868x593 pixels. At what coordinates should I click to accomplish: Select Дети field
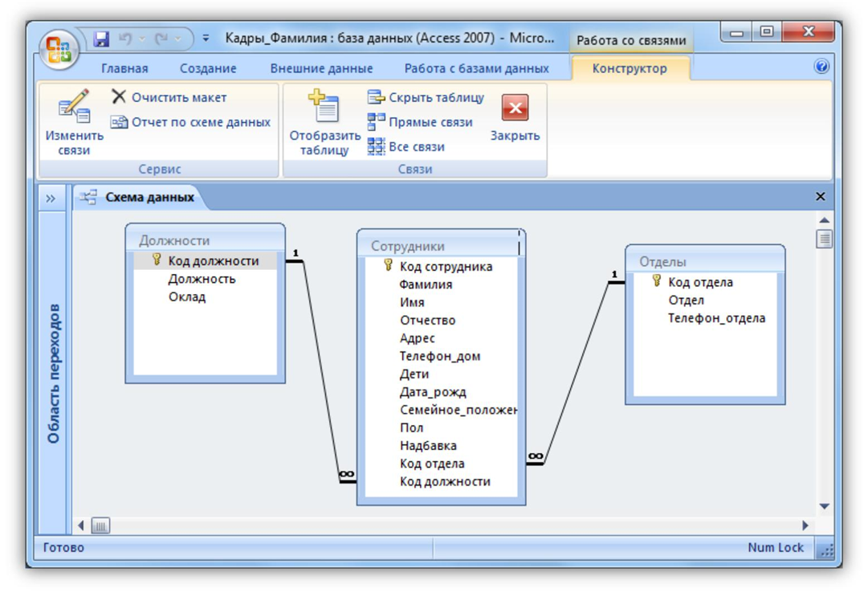point(441,374)
